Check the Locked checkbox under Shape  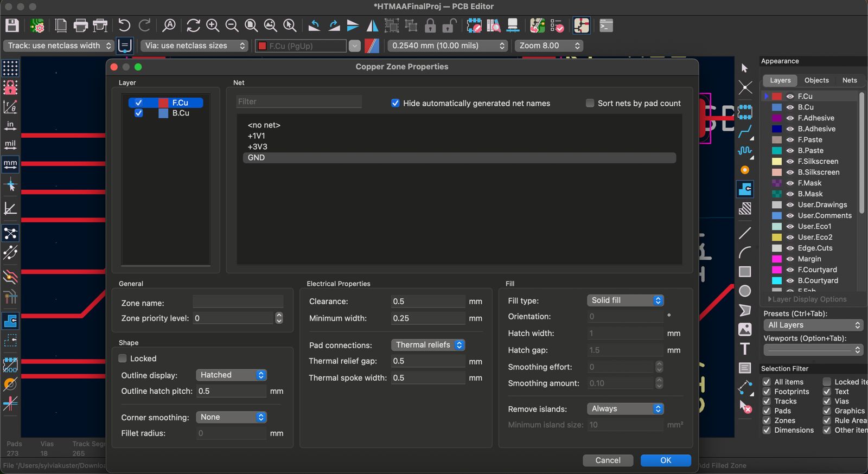[x=123, y=358]
